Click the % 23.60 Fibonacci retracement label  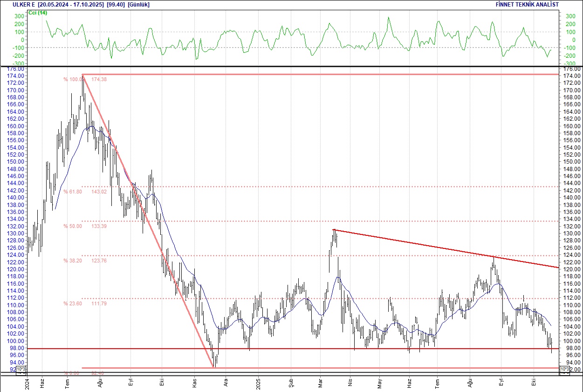click(x=73, y=303)
